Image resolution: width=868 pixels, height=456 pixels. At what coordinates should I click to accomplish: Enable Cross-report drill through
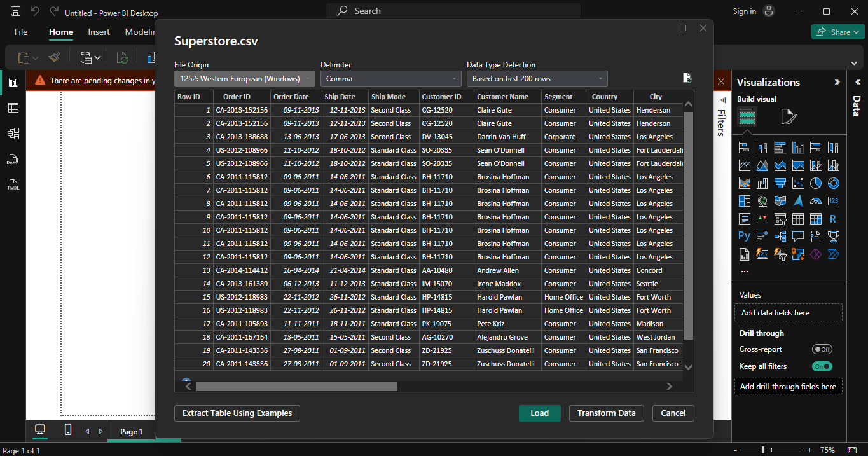click(822, 349)
